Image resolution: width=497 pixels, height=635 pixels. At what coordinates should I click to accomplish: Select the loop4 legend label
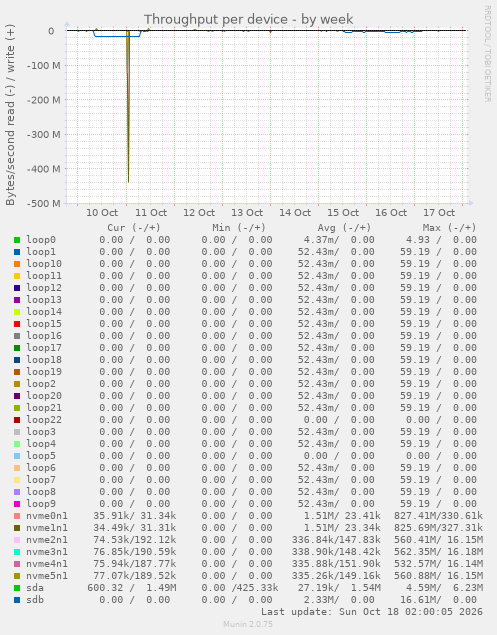pyautogui.click(x=41, y=444)
